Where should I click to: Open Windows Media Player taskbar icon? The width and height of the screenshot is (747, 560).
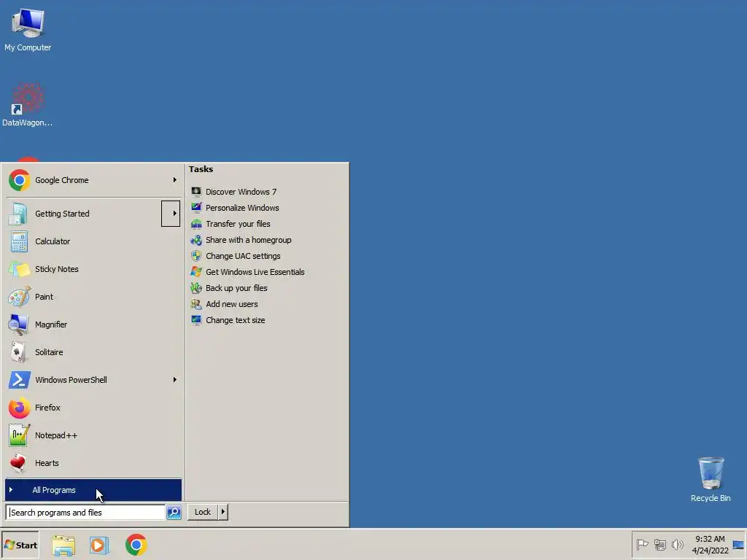(99, 545)
